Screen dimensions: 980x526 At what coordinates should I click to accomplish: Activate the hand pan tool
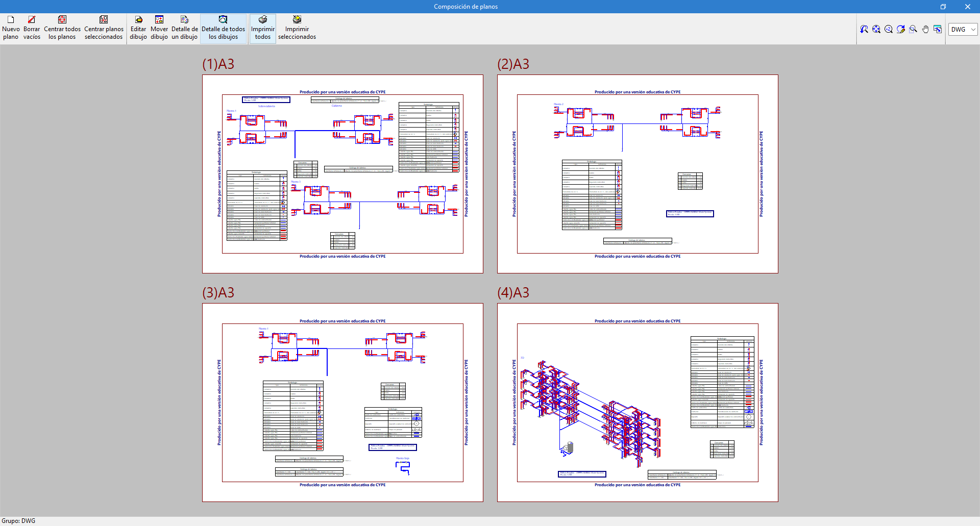pos(925,29)
